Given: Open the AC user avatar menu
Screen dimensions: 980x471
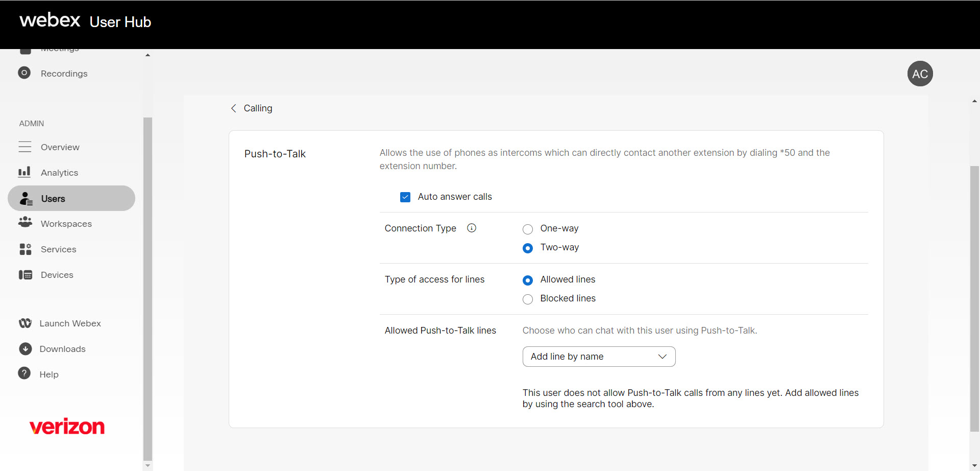Looking at the screenshot, I should click(920, 74).
